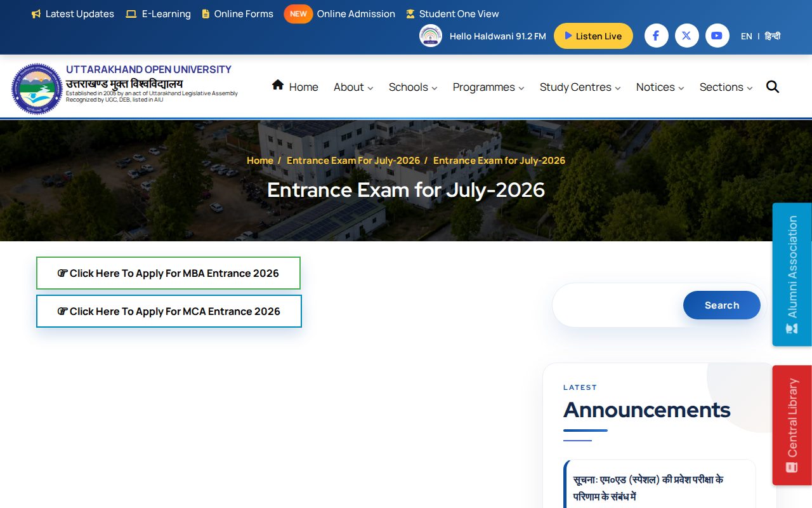Open Student One View link
This screenshot has height=508, width=812.
click(x=452, y=14)
